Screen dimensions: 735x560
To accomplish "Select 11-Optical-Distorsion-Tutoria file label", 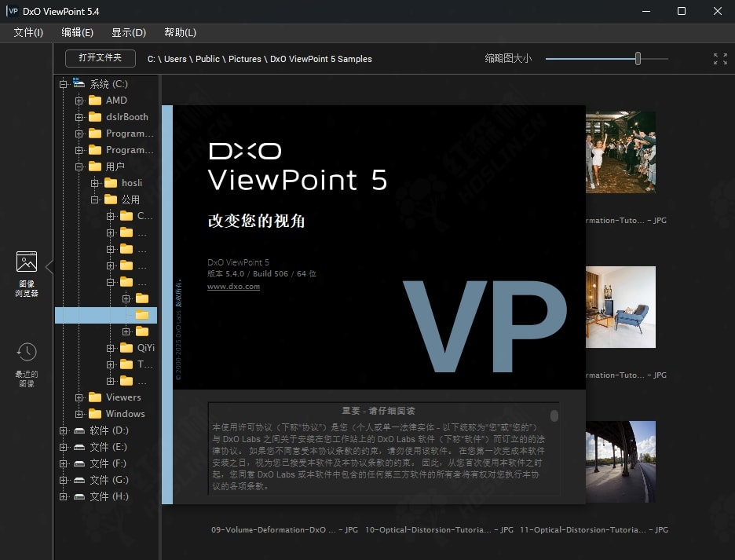I will pos(594,530).
